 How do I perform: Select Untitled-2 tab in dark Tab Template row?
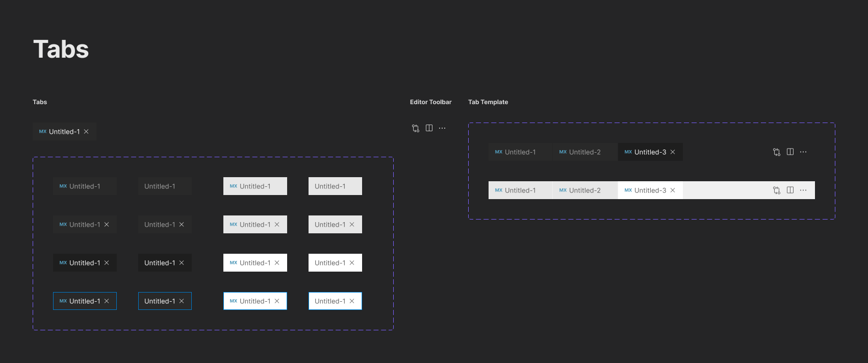tap(585, 152)
